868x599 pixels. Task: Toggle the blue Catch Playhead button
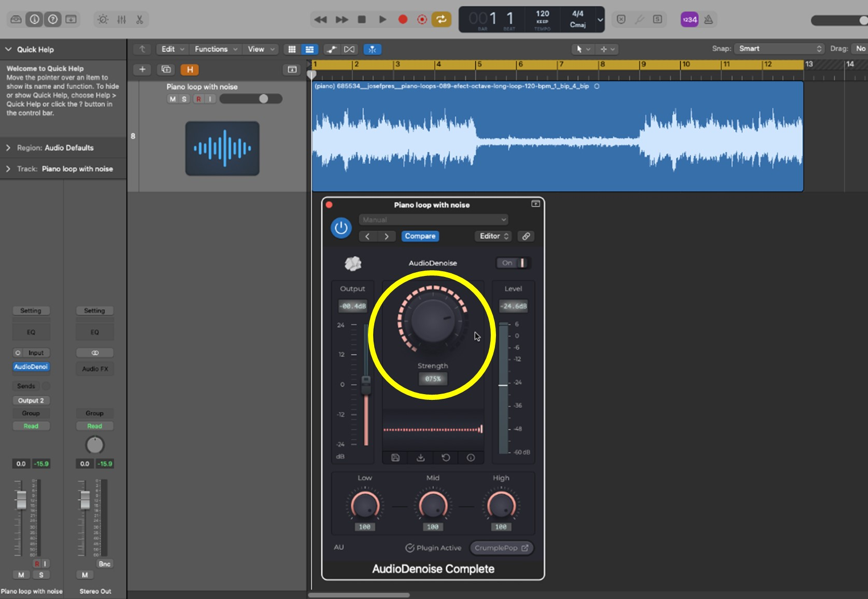coord(372,49)
